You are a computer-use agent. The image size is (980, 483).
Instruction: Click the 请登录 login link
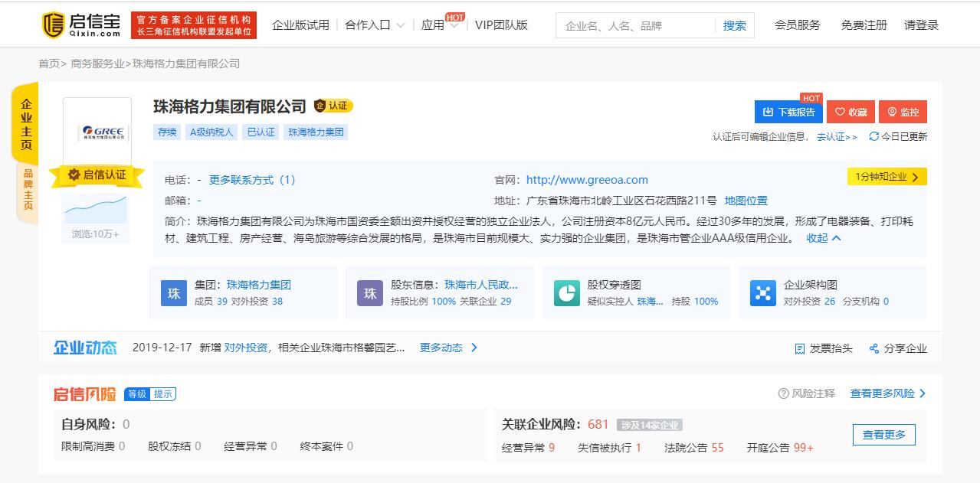click(x=921, y=25)
